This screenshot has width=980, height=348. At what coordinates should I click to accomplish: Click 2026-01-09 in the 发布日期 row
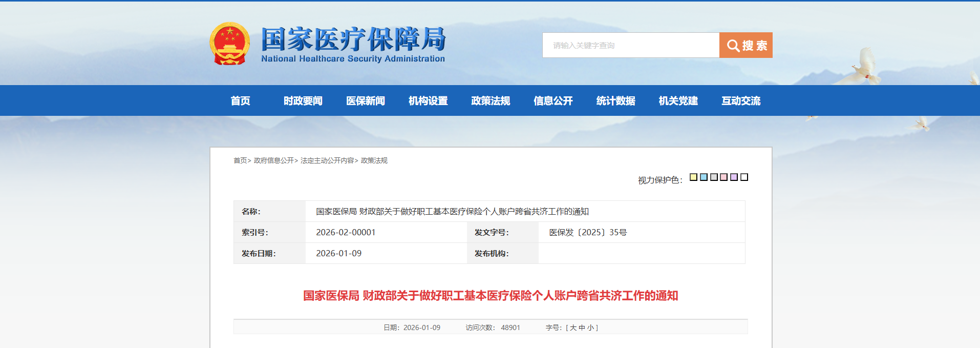click(x=338, y=253)
